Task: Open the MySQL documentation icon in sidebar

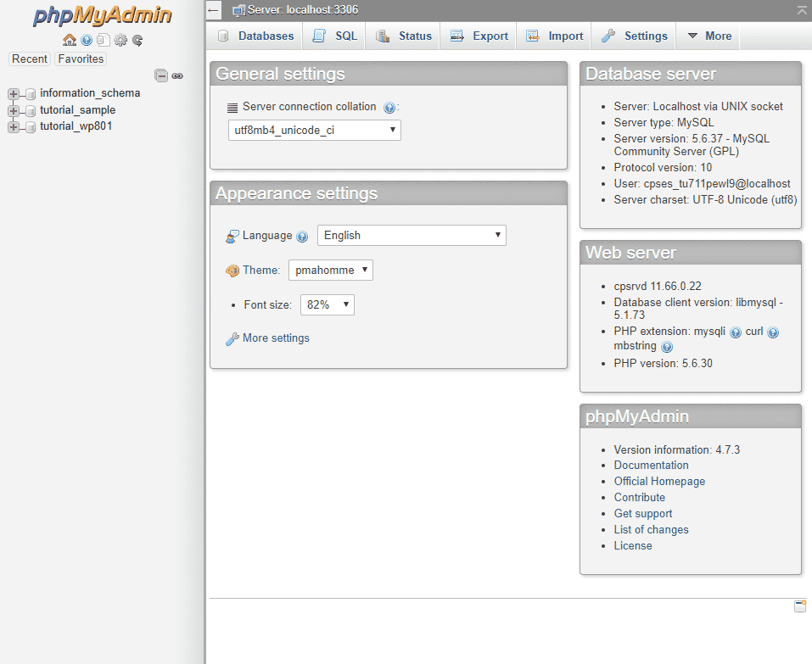Action: 104,40
